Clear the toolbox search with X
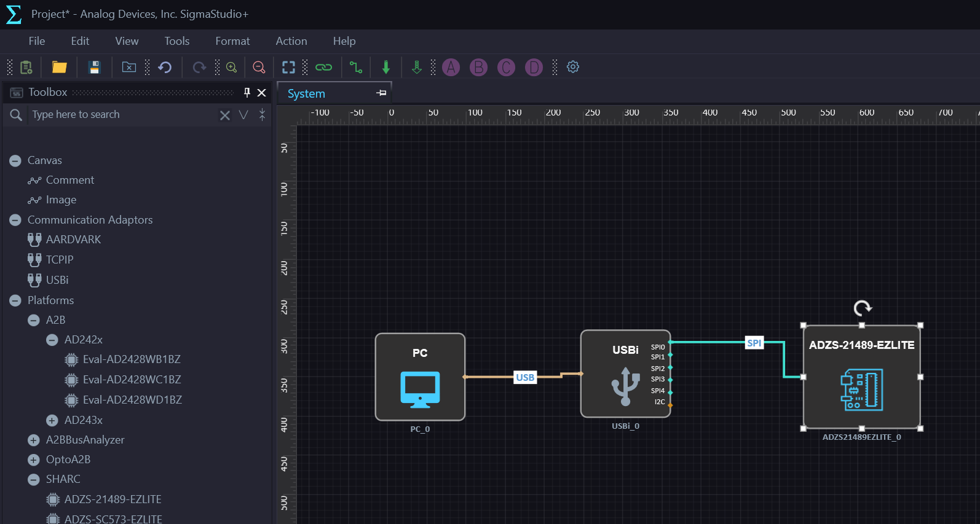The height and width of the screenshot is (524, 980). pos(225,115)
